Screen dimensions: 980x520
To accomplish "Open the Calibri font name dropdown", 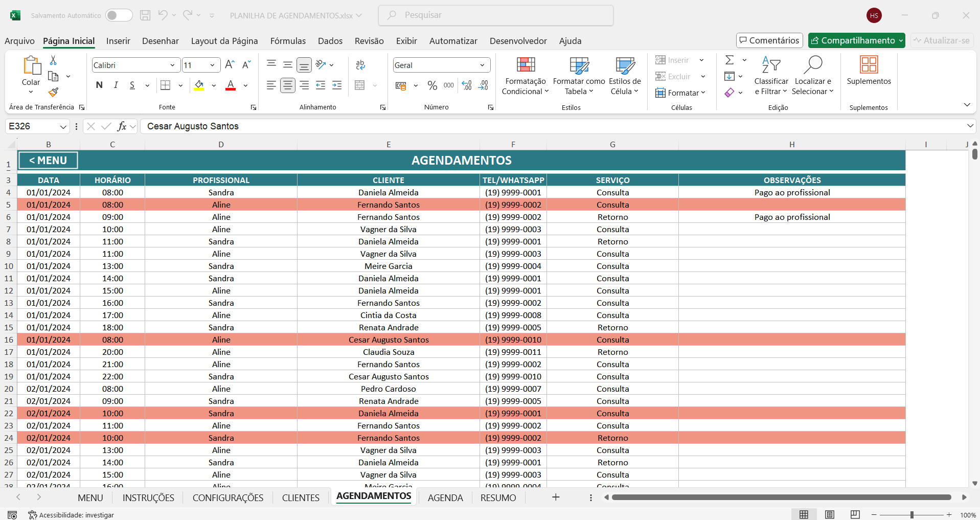I will [172, 65].
